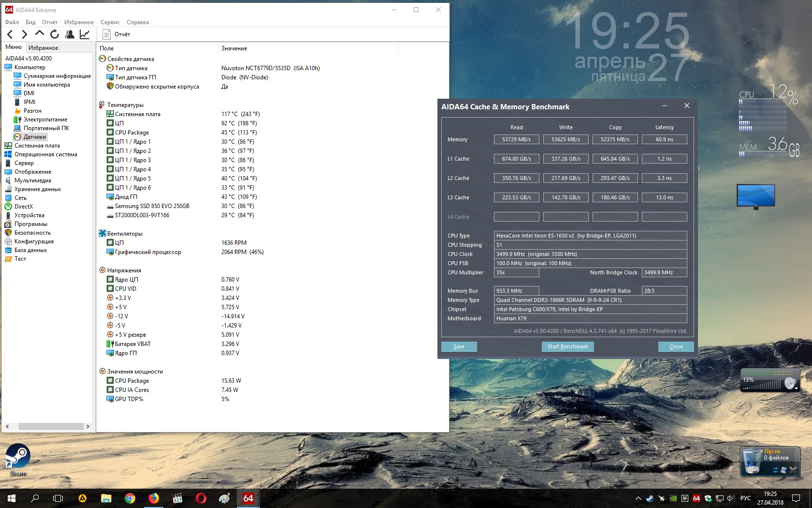Image resolution: width=812 pixels, height=508 pixels.
Task: Switch to the Меню tab in the sidebar
Action: pyautogui.click(x=14, y=47)
